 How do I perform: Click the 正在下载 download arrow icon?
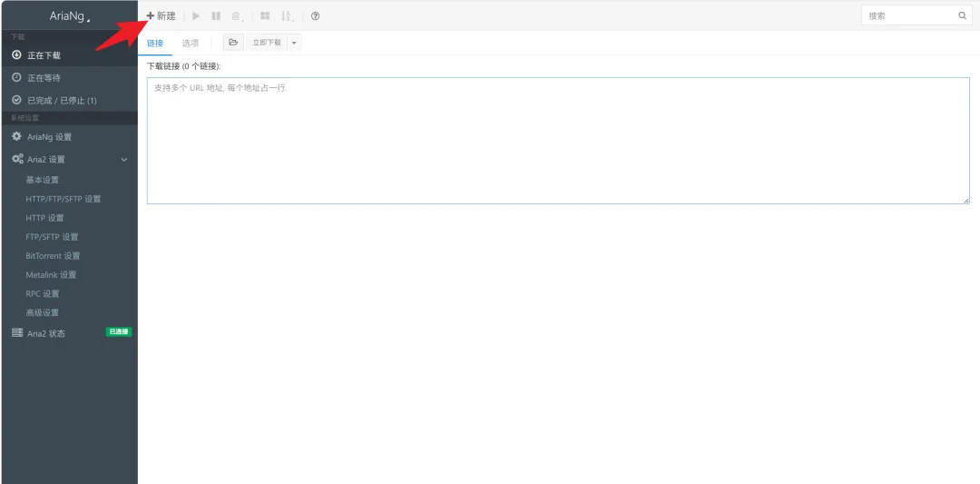point(17,55)
